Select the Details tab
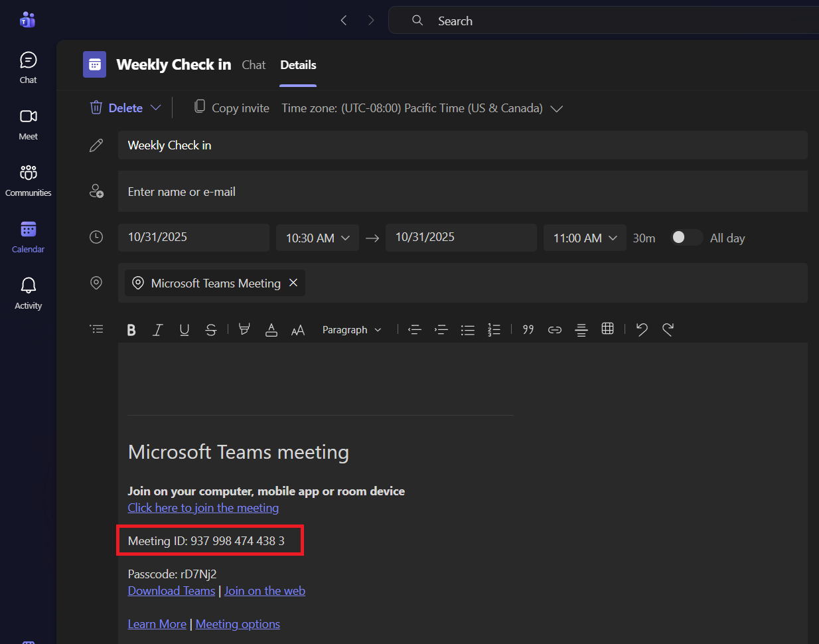The image size is (819, 644). [x=298, y=65]
